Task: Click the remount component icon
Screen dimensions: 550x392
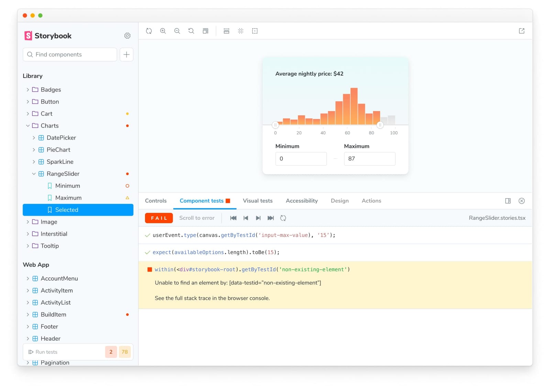Action: [149, 31]
